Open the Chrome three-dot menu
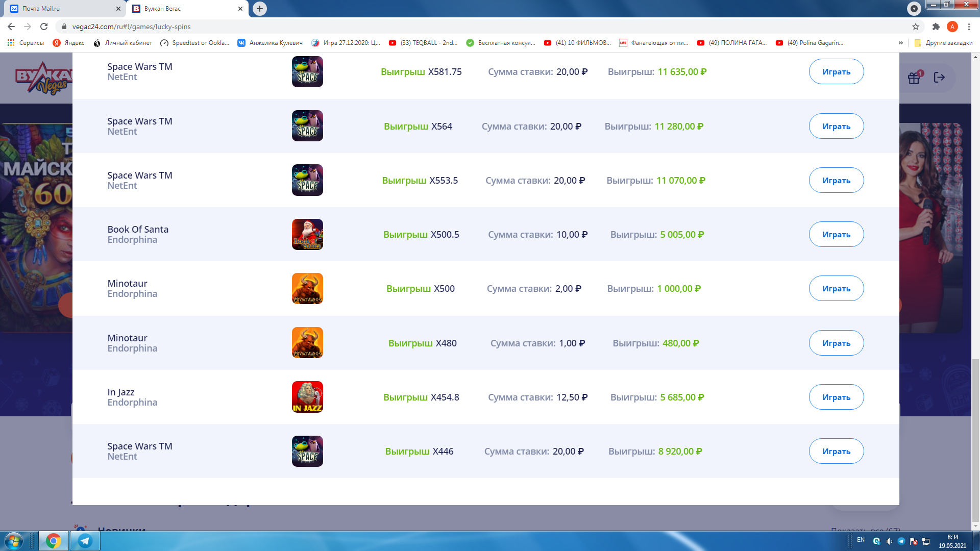The image size is (980, 551). pos(969,27)
